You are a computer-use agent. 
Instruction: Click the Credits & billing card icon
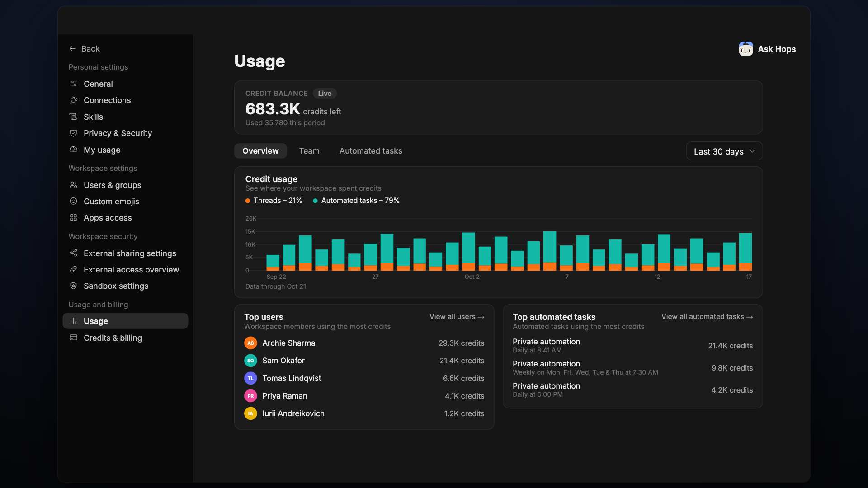(73, 338)
